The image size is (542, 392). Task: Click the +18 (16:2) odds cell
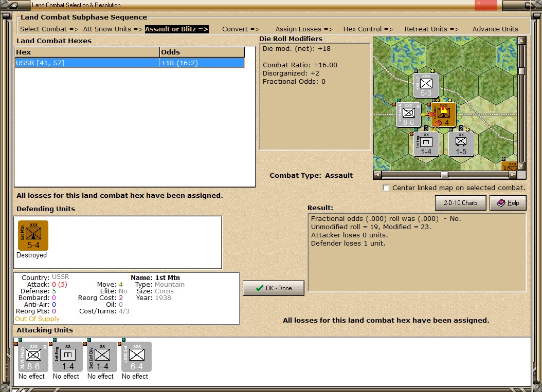click(202, 63)
